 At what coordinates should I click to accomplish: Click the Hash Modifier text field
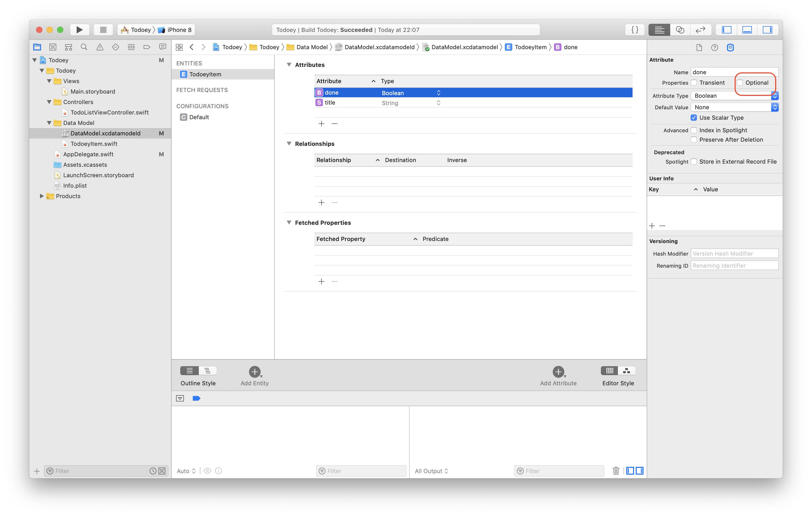[734, 254]
